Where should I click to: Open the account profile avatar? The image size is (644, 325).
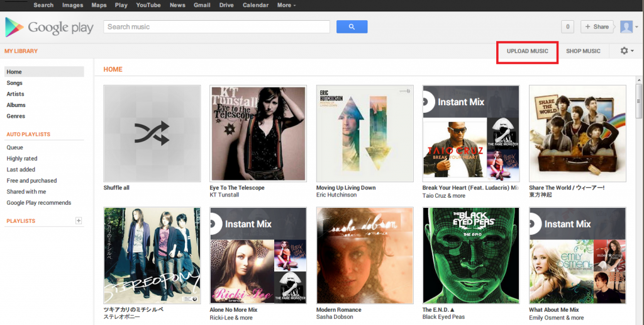[626, 26]
